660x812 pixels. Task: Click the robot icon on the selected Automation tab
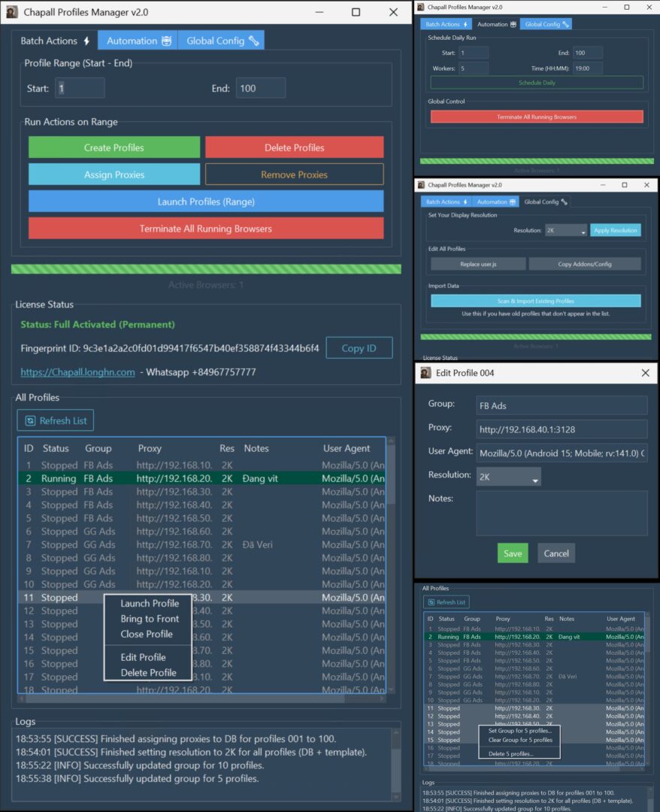(513, 24)
